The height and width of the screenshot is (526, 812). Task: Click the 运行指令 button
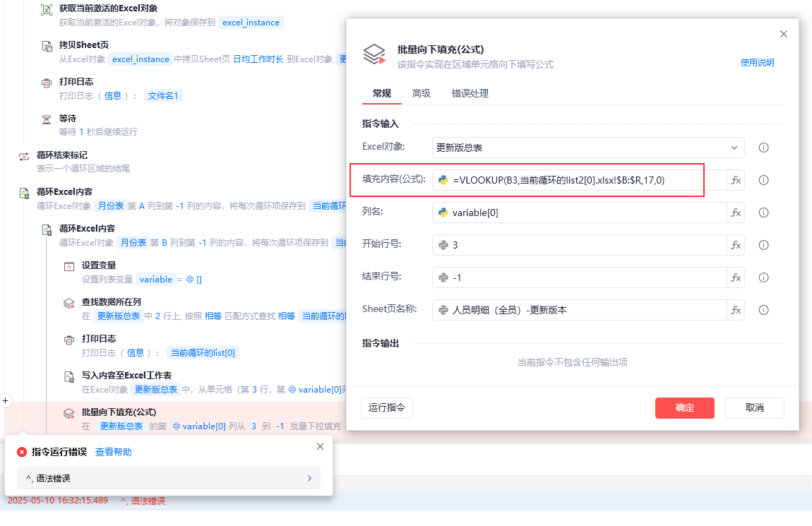(387, 408)
